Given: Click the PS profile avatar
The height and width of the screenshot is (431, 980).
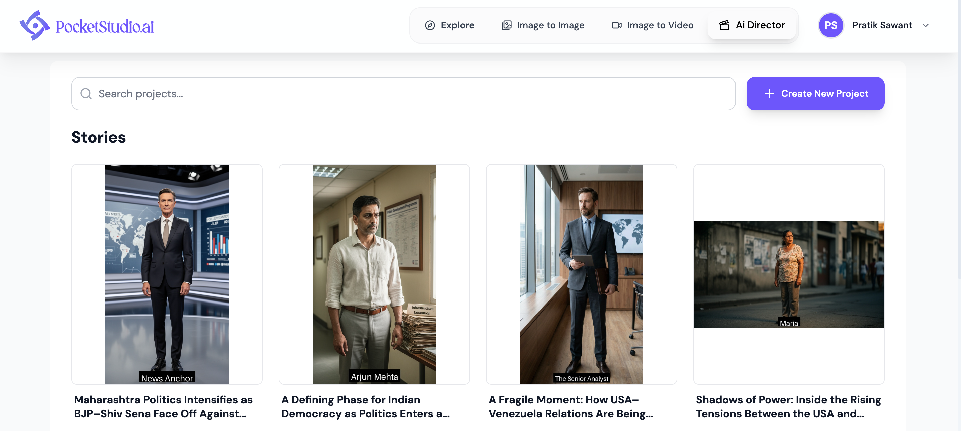Looking at the screenshot, I should 831,25.
